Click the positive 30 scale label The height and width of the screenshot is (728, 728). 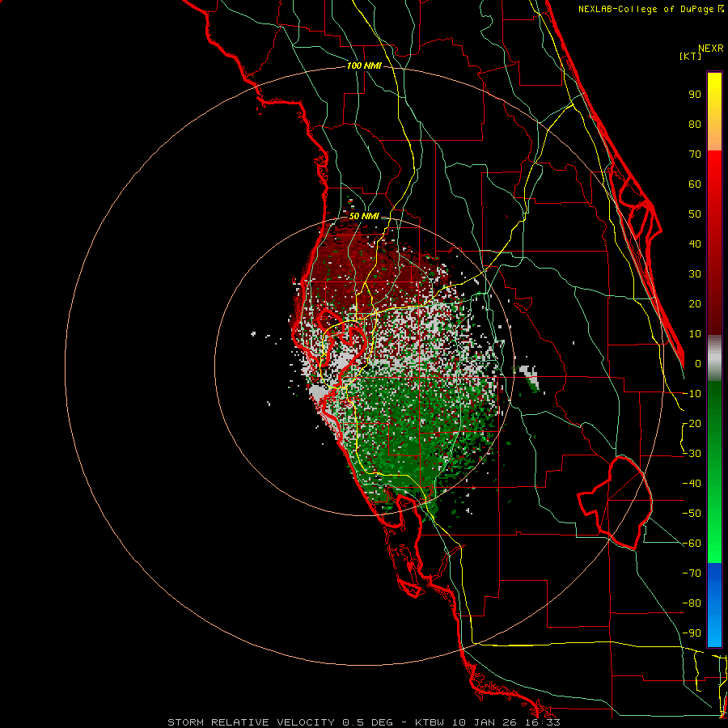695,274
